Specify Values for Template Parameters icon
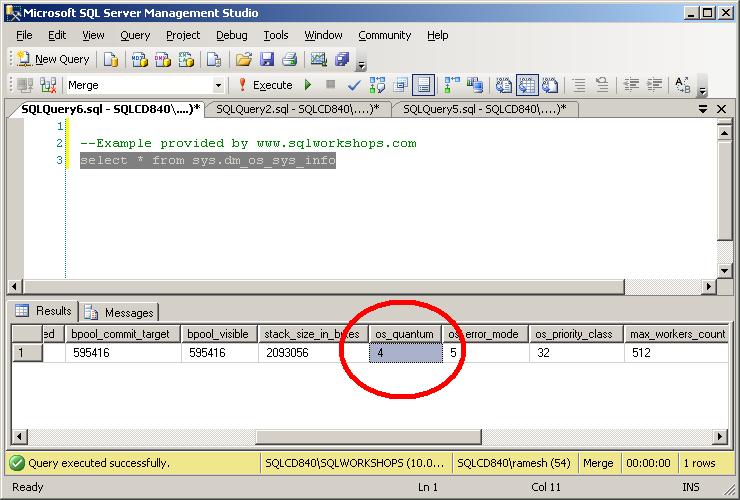Image resolution: width=740 pixels, height=500 pixels. point(682,85)
